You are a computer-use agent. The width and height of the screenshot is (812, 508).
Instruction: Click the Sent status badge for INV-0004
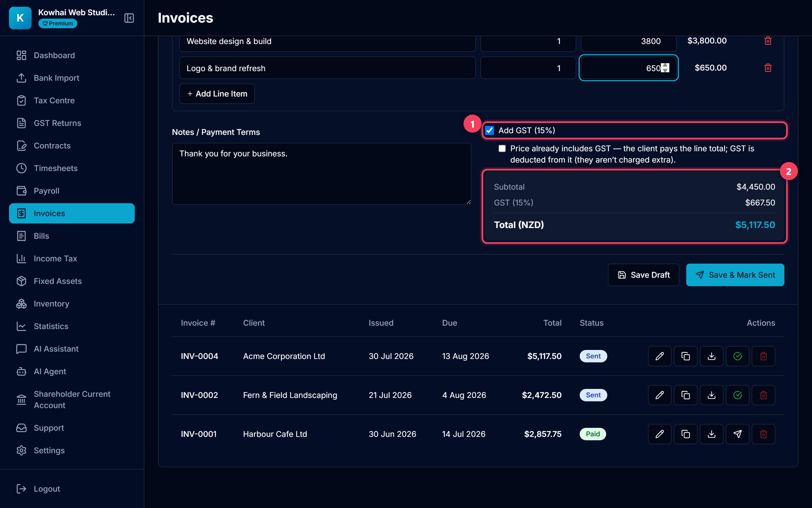593,356
